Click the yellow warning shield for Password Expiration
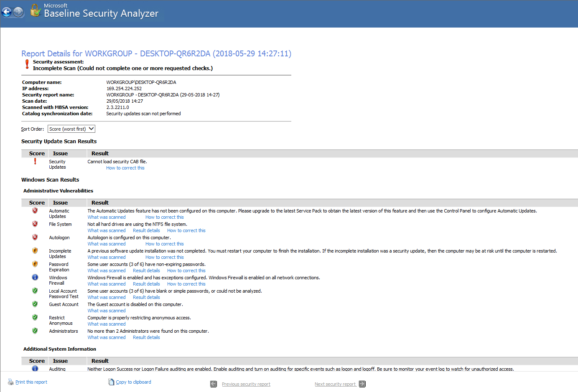Screen dimensions: 578x392 coord(35,264)
